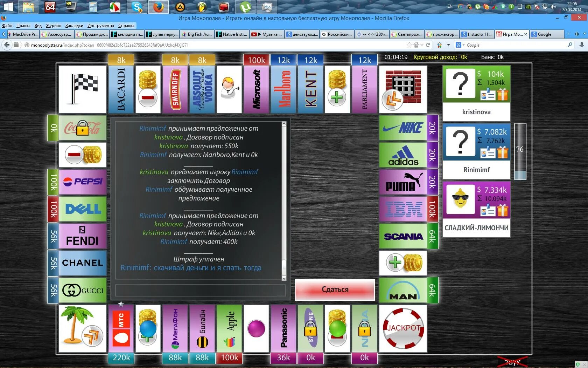Open Skype from the taskbar

pos(137,7)
